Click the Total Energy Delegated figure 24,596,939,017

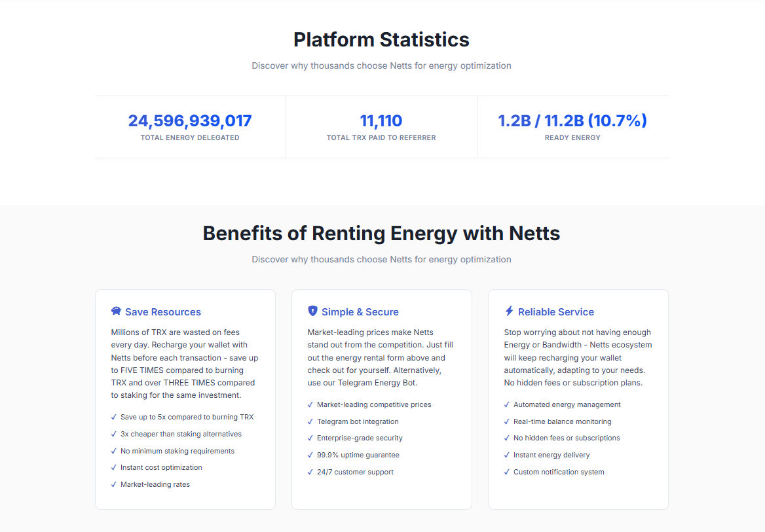190,121
